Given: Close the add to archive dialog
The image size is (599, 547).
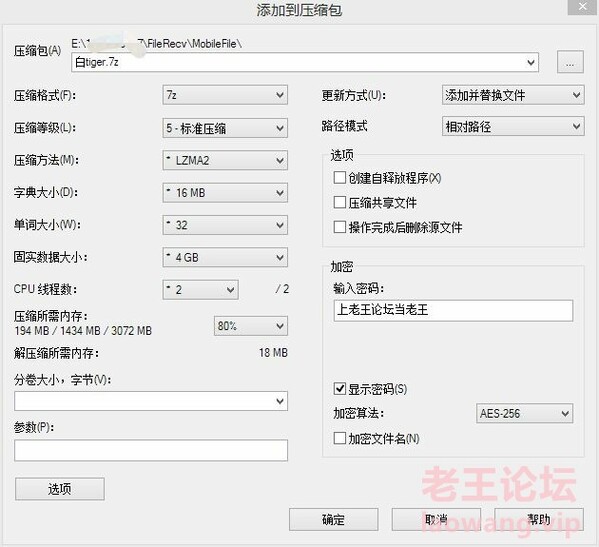Looking at the screenshot, I should 583,7.
